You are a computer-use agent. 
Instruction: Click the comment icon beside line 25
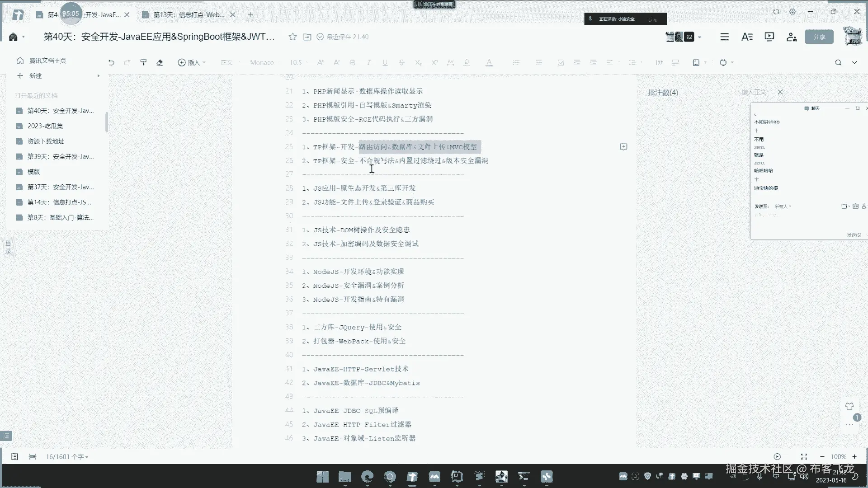coord(623,146)
